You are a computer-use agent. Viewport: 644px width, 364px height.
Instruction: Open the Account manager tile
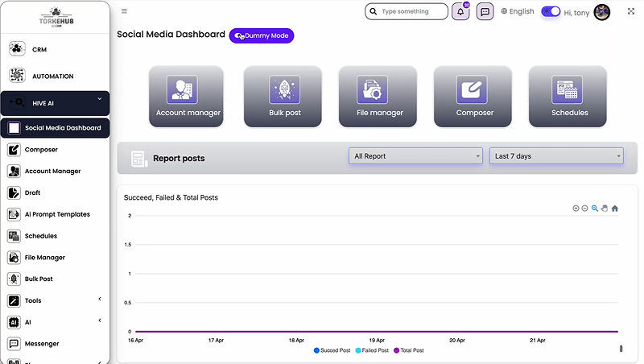[x=188, y=96]
